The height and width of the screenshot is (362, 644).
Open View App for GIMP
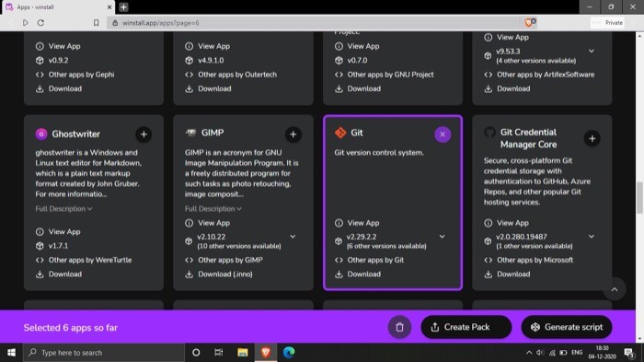(207, 223)
